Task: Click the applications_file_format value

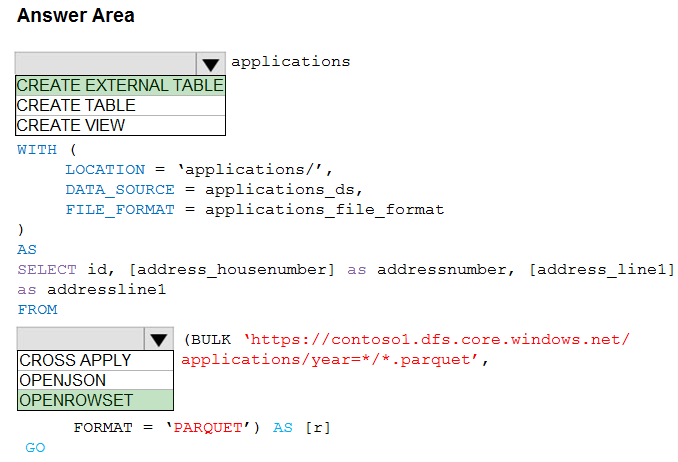Action: pyautogui.click(x=324, y=210)
